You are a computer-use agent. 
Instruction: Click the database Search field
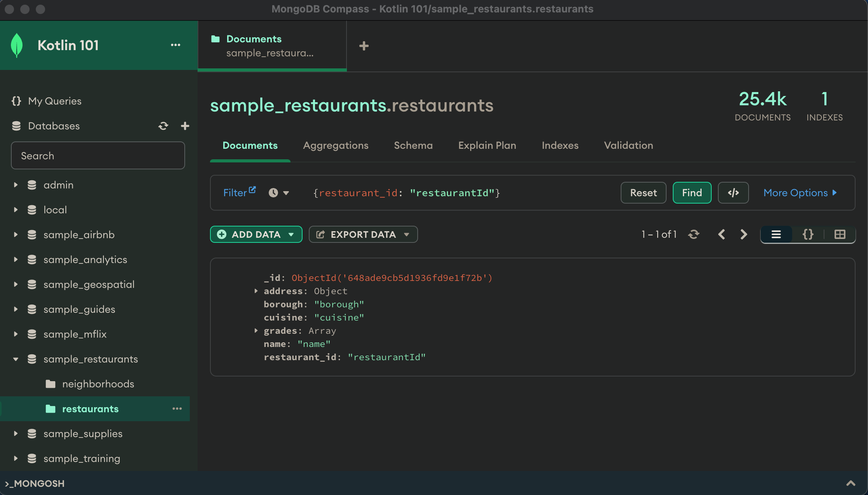[x=98, y=155]
